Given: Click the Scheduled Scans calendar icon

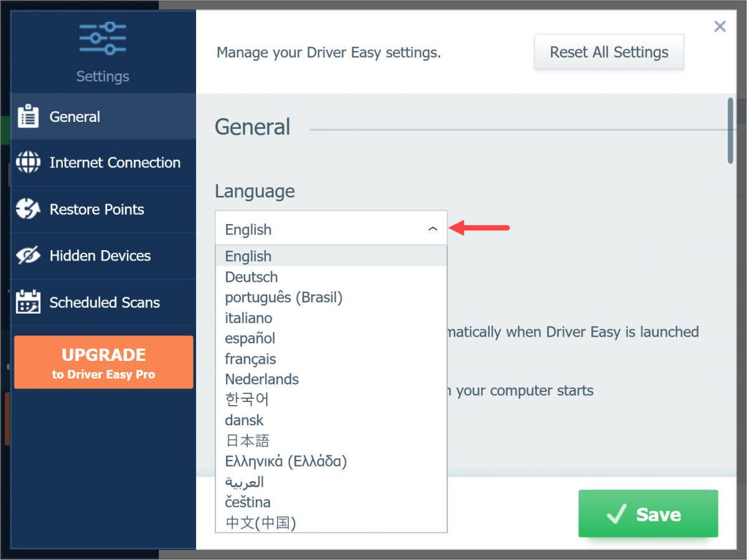Looking at the screenshot, I should [x=28, y=302].
